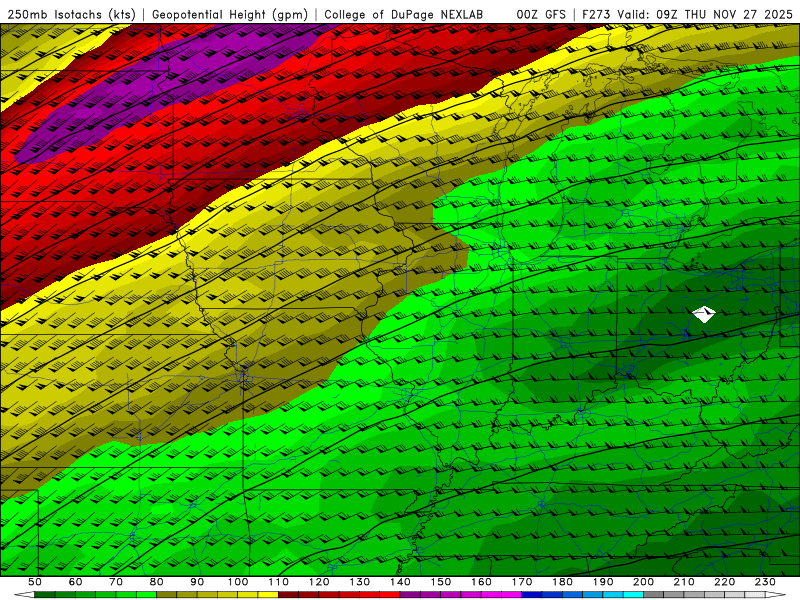Viewport: 800px width, 600px height.
Task: Click the colorbar label '130'
Action: (360, 582)
